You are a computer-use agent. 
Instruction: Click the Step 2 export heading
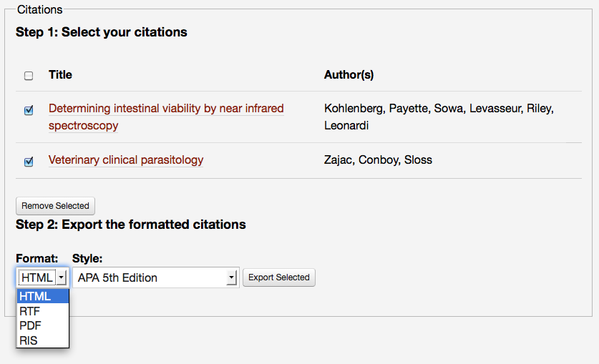pyautogui.click(x=131, y=225)
